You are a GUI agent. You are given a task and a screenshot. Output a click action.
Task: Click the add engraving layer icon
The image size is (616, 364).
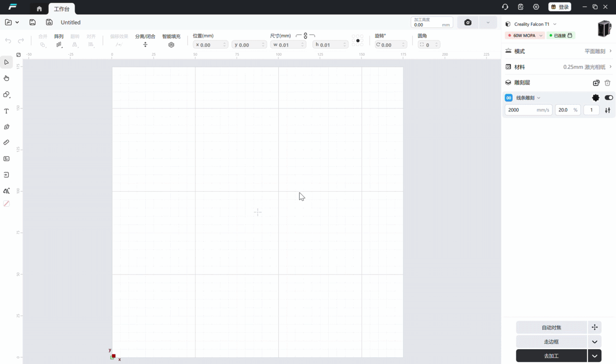(596, 83)
